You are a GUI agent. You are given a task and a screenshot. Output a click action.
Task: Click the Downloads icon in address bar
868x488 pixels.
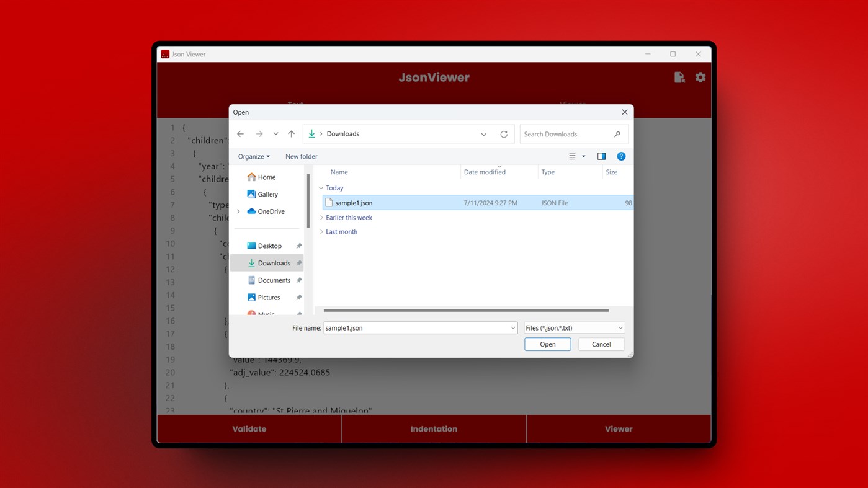311,134
